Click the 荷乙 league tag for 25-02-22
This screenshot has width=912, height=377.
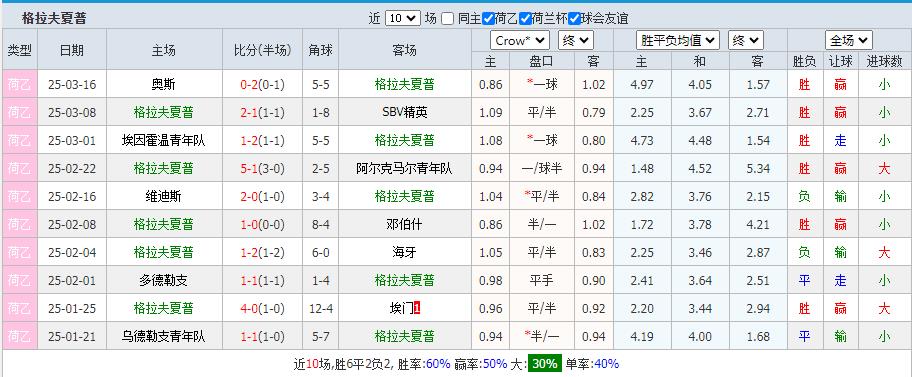(x=20, y=168)
